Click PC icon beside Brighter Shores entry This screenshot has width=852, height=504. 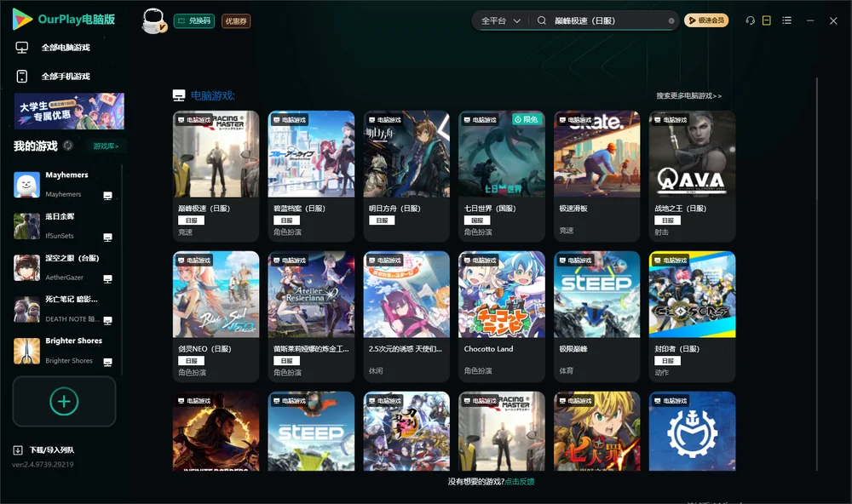click(x=107, y=363)
